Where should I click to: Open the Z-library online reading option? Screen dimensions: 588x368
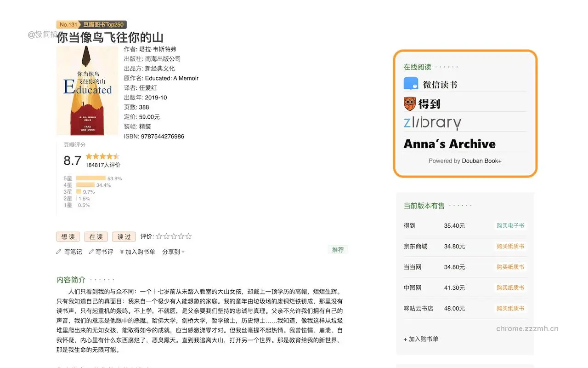click(432, 122)
